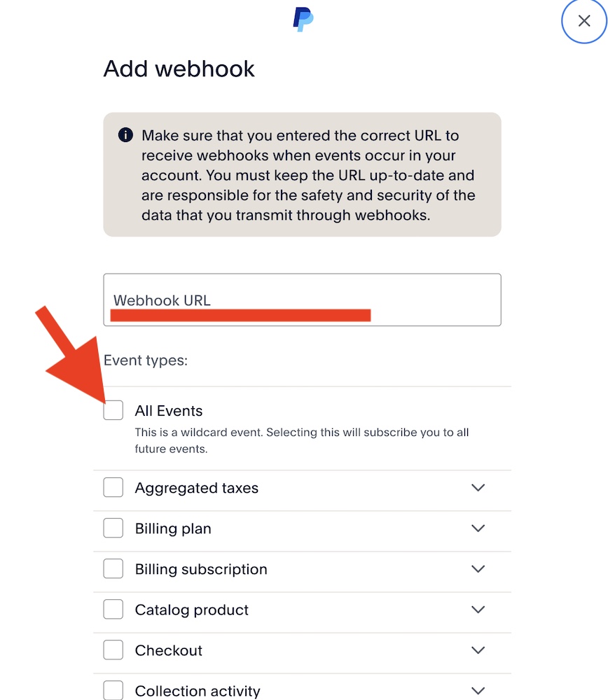Click the info icon in the notice

125,135
